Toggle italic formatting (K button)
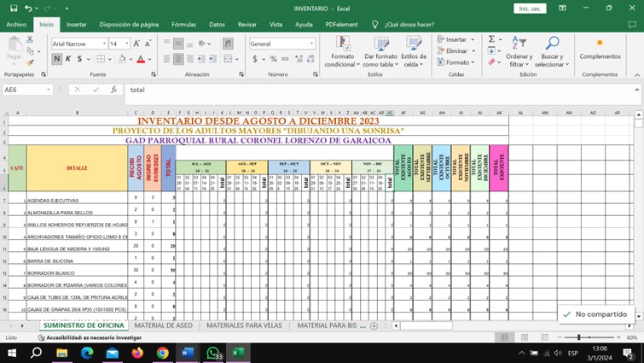 click(x=68, y=59)
